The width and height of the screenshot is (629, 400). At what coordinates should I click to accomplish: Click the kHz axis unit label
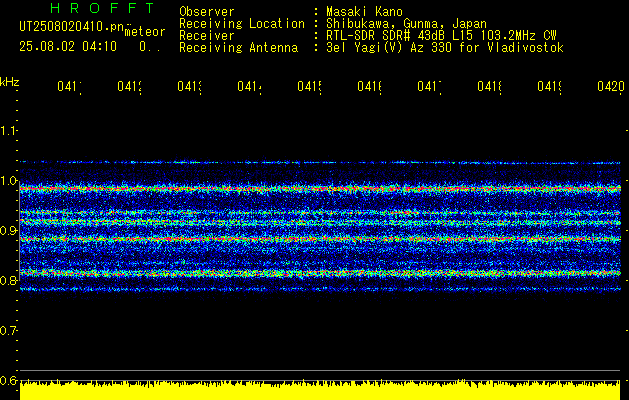point(9,82)
